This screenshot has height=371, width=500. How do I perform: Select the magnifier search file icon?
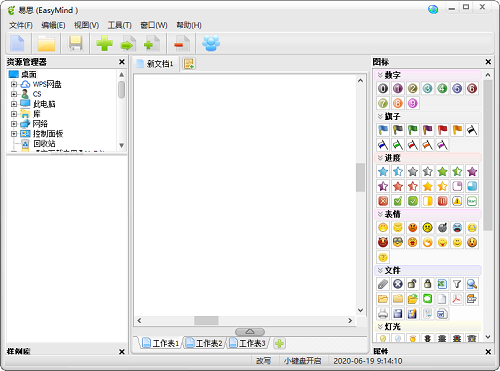coord(472,284)
